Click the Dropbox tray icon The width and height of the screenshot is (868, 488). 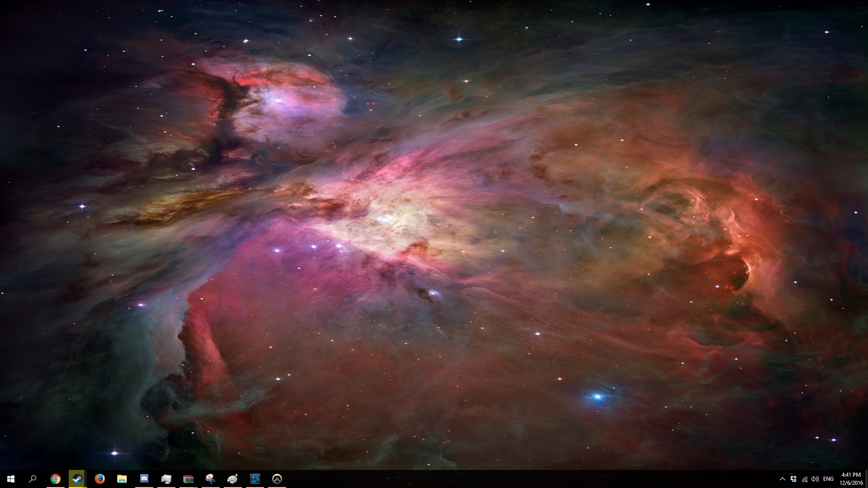pos(793,479)
